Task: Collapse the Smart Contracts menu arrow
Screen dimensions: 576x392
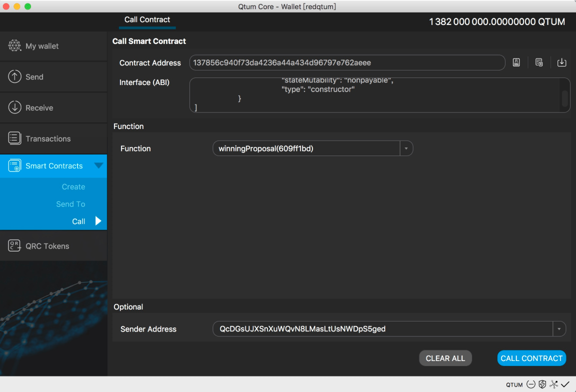Action: pos(98,165)
